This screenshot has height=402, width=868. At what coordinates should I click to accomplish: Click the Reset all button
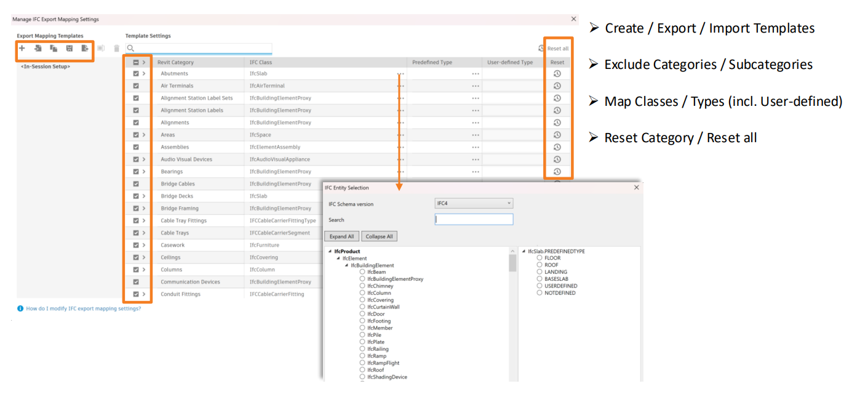pyautogui.click(x=553, y=49)
